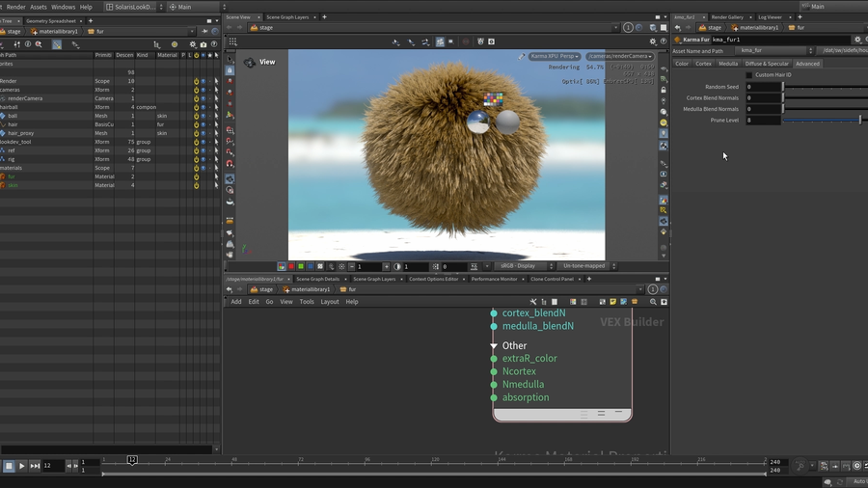Image resolution: width=868 pixels, height=488 pixels.
Task: Toggle visibility eye for the rig row
Action: point(203,159)
